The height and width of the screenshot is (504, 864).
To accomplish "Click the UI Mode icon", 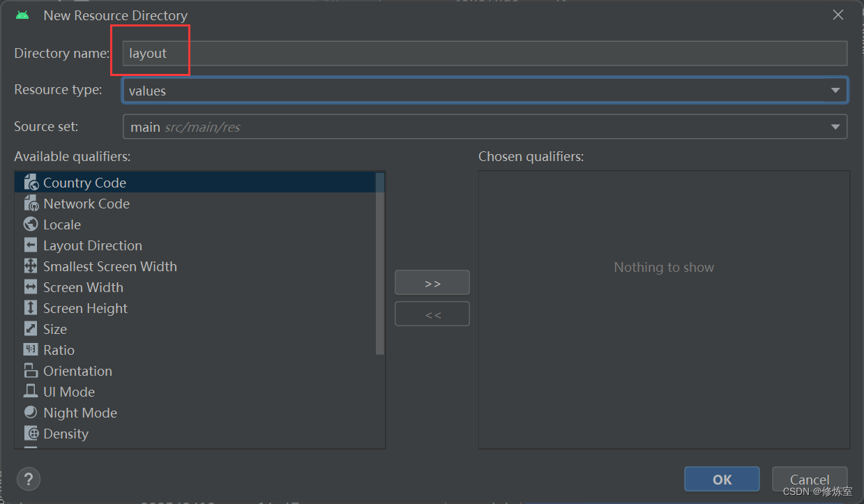I will click(x=31, y=392).
